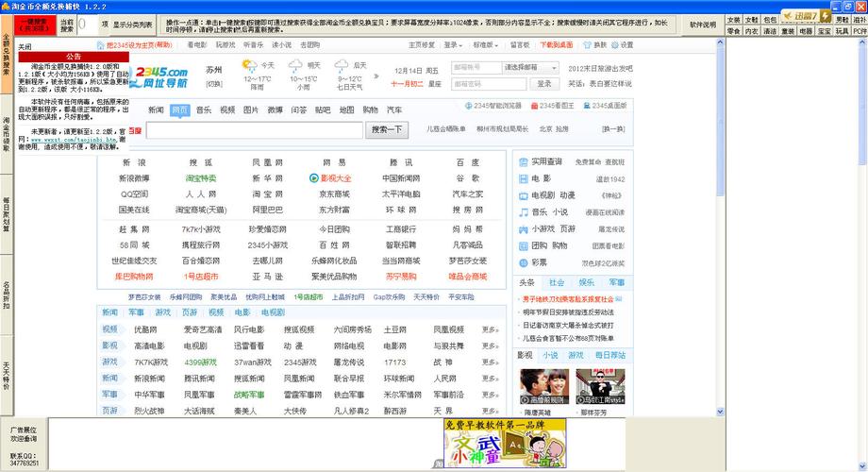Click 关闭 to close announcement
This screenshot has width=868, height=472.
25,47
